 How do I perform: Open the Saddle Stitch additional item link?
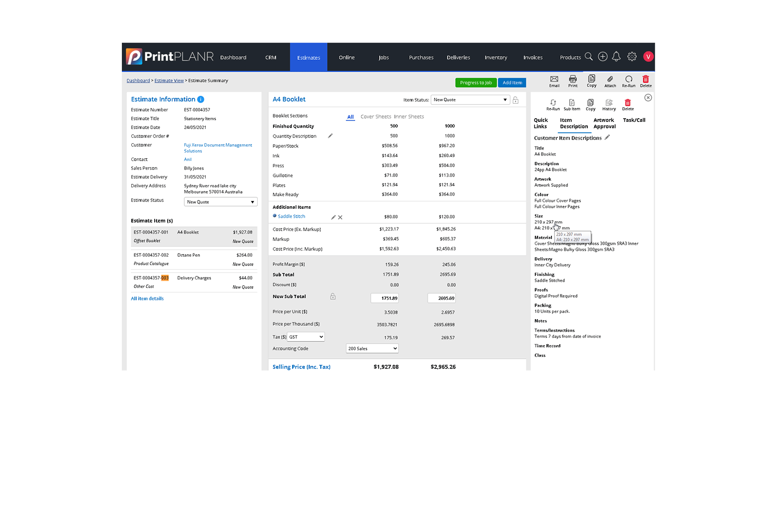292,216
